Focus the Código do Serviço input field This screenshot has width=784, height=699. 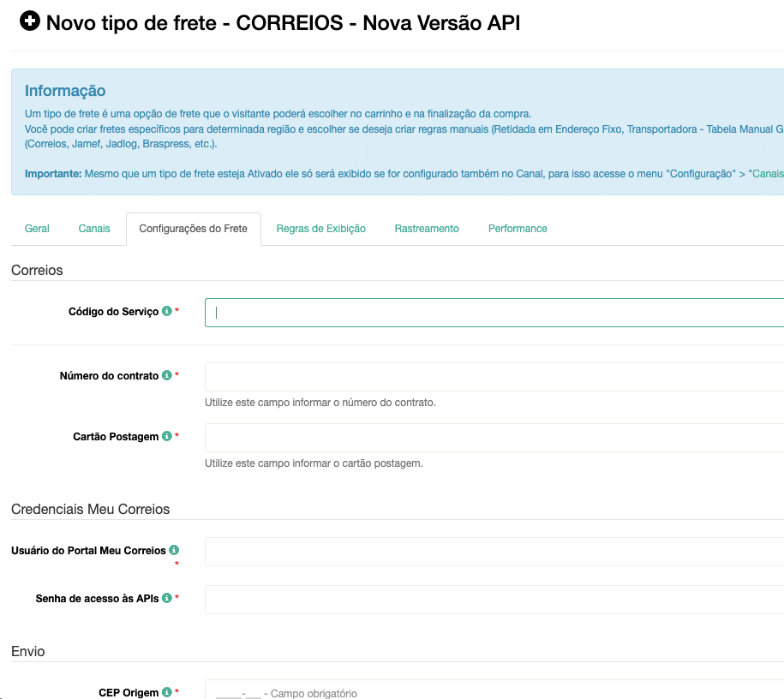[494, 313]
